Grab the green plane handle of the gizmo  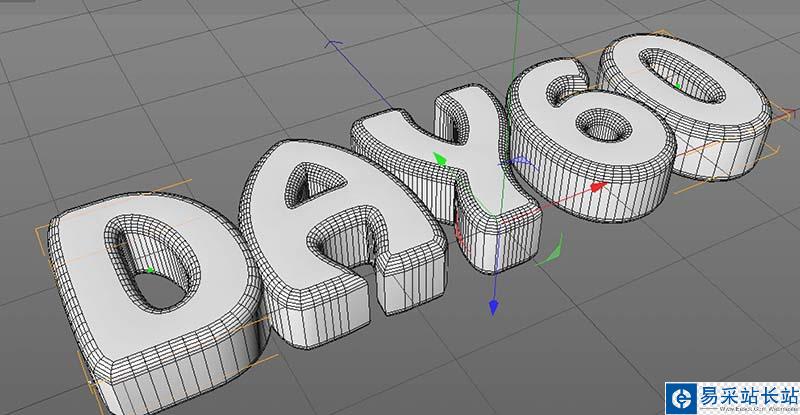coord(550,250)
